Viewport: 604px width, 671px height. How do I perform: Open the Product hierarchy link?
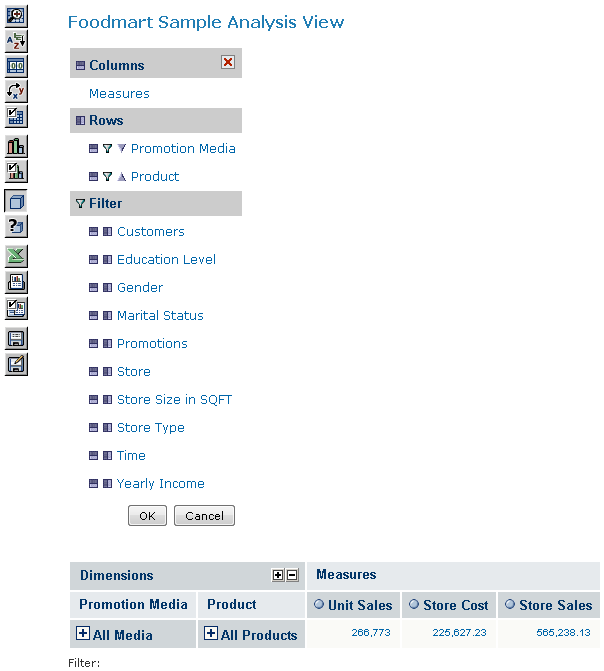point(155,176)
